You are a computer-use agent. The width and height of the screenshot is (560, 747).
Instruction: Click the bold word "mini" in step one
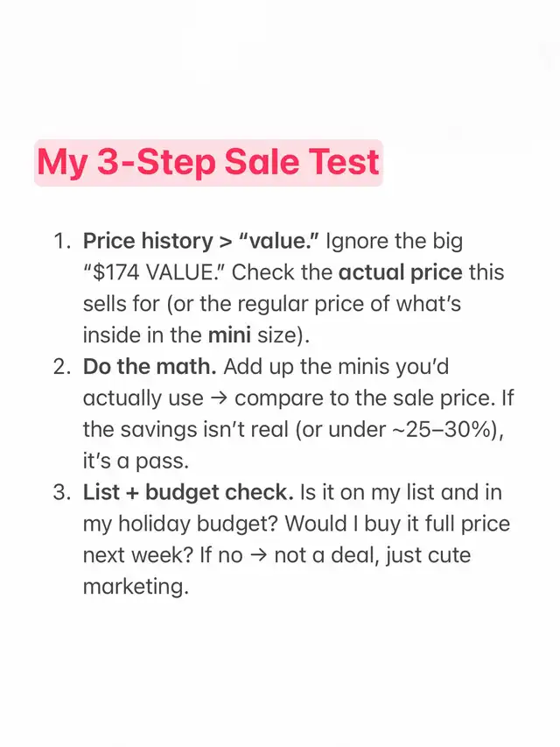pos(227,335)
